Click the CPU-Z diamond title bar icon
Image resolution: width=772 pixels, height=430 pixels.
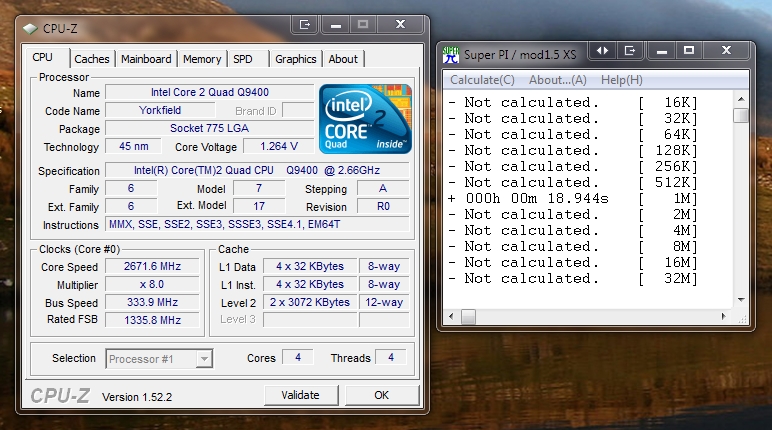pos(30,29)
